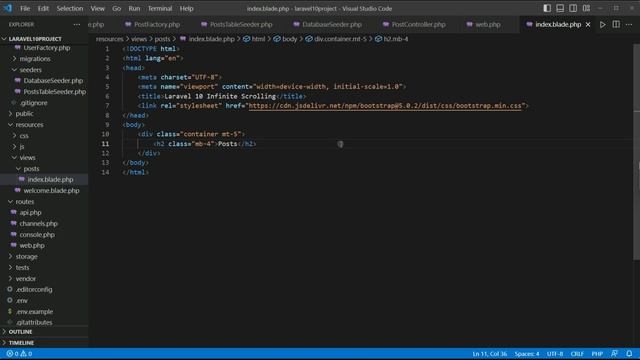Open editor more actions menu

point(629,24)
